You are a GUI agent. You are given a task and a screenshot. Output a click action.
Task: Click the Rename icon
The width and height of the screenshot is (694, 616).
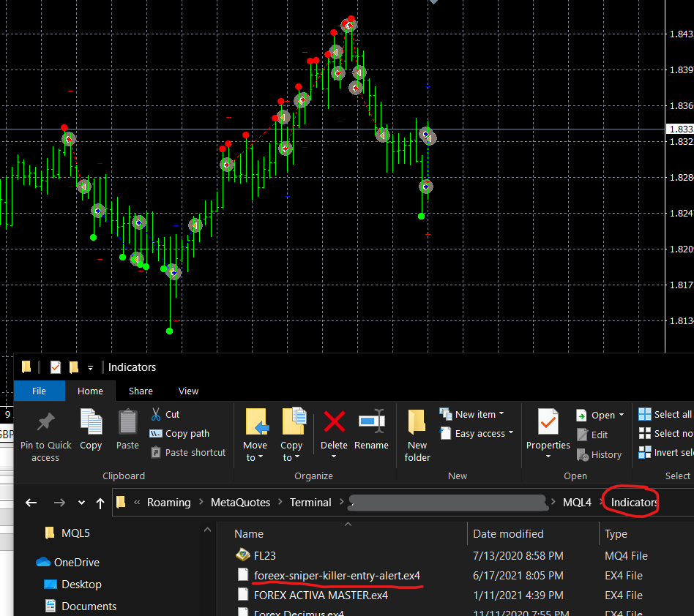(x=371, y=421)
